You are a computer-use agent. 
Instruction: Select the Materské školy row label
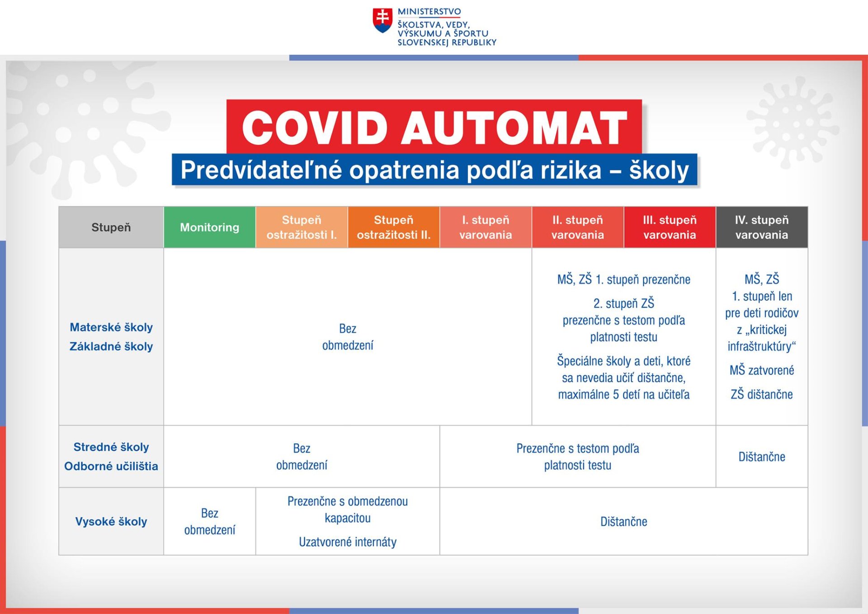click(111, 327)
